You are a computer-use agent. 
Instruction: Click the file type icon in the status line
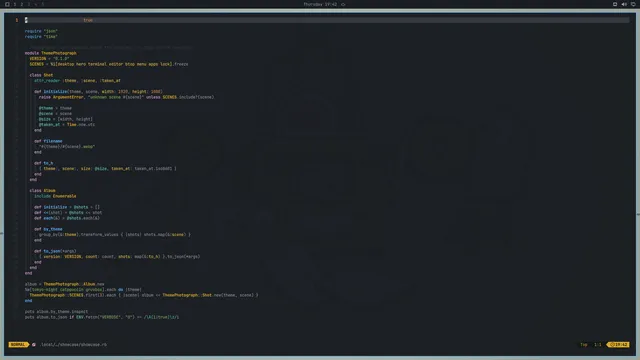pos(34,344)
